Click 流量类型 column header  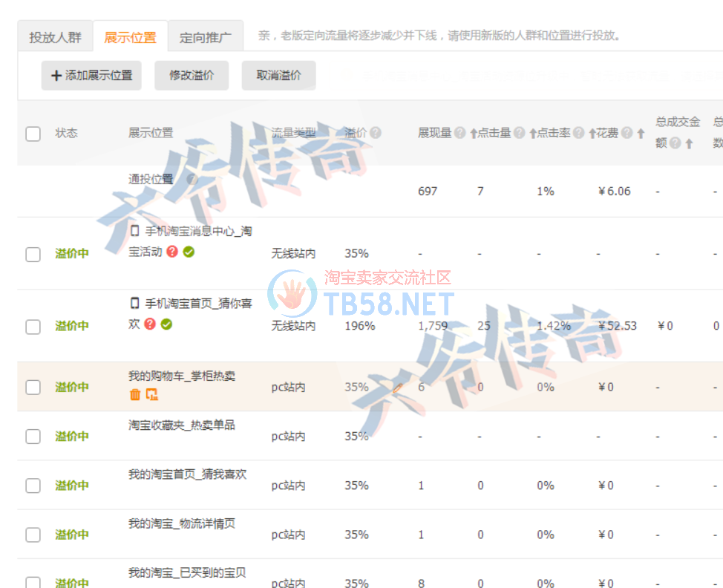tap(293, 133)
